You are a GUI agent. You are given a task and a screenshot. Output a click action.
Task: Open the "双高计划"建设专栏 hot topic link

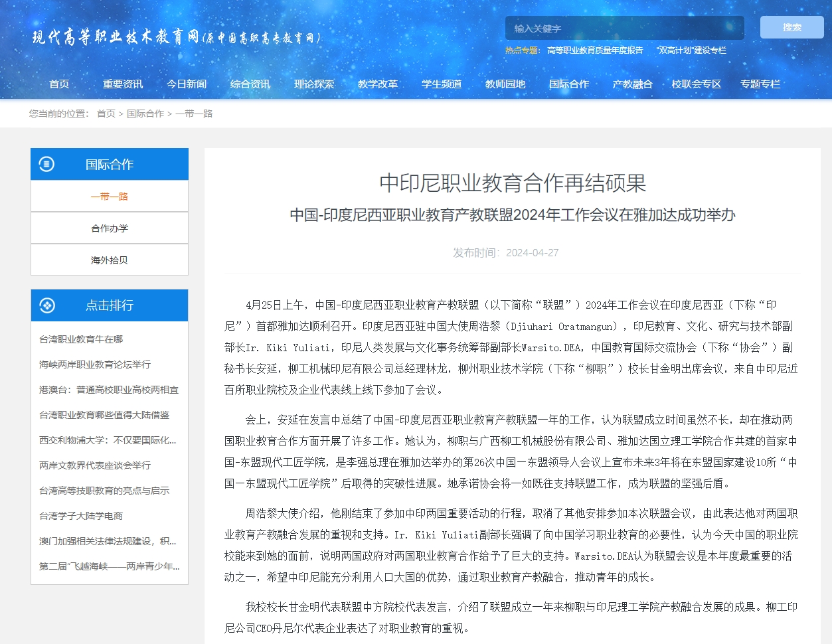(x=691, y=50)
